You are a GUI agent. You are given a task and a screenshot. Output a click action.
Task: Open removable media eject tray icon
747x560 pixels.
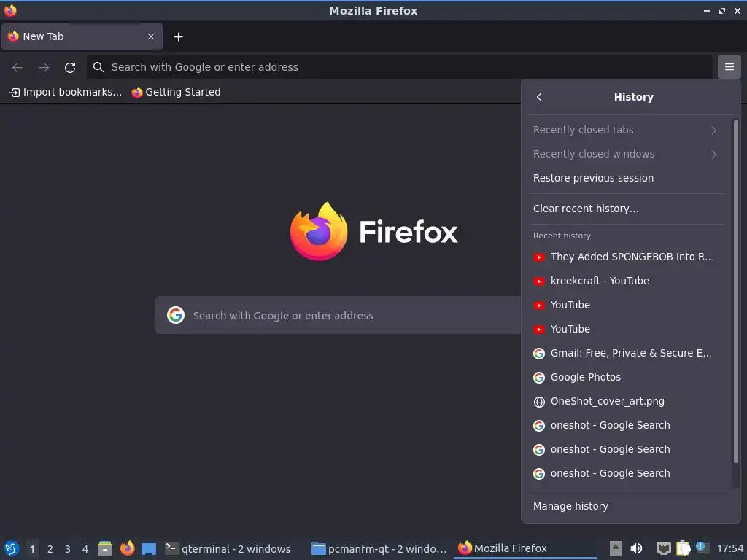(616, 548)
